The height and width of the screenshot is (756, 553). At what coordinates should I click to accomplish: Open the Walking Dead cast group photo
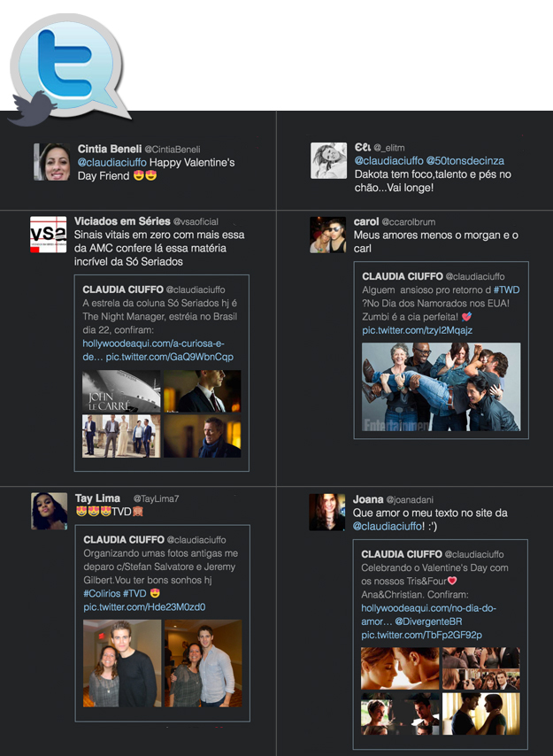click(x=441, y=387)
